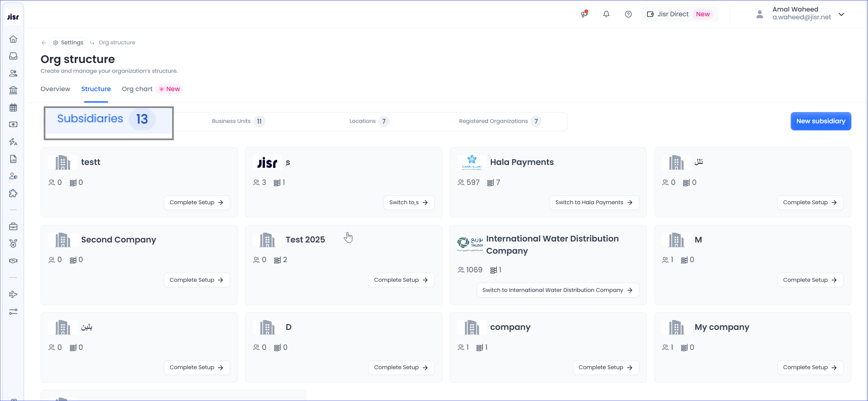Click the back arrow beside Settings breadcrumb
This screenshot has height=401, width=868.
44,43
